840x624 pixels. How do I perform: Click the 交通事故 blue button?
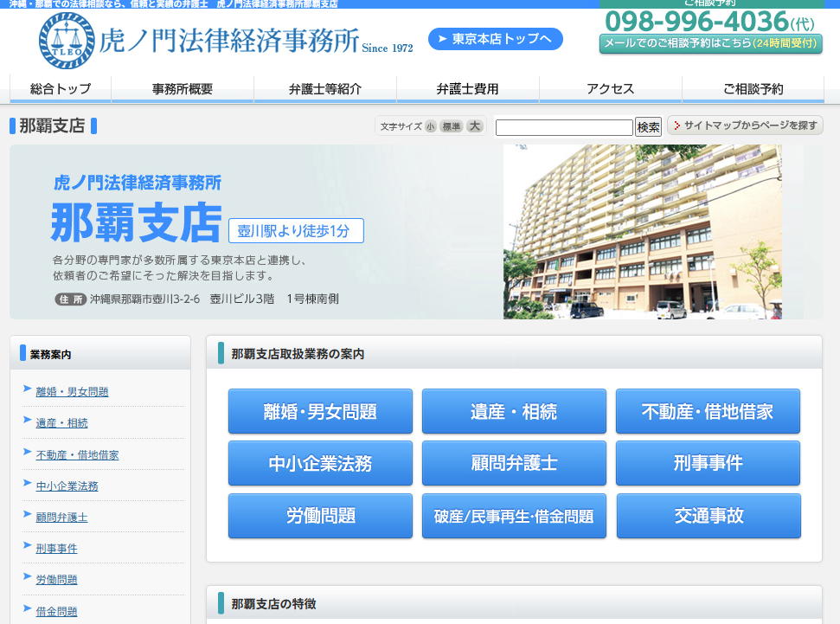[707, 517]
